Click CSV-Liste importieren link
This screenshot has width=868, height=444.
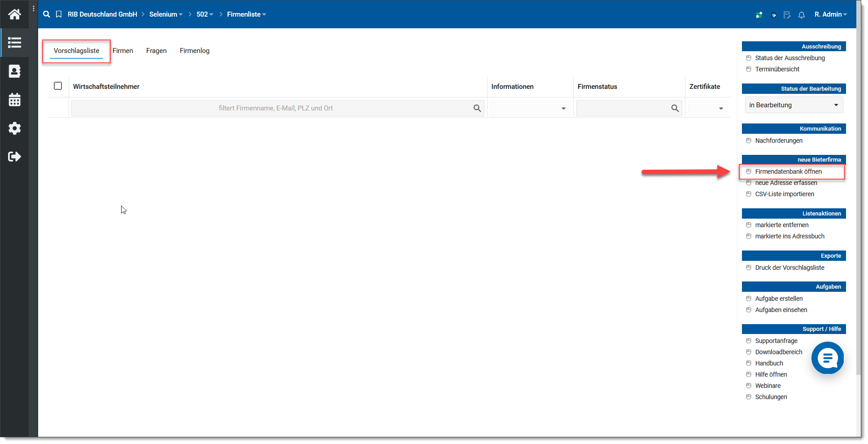point(784,194)
